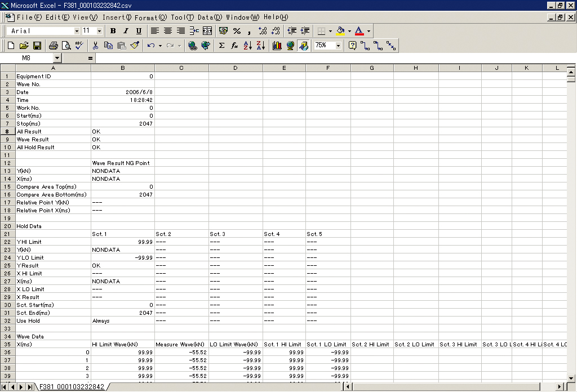The image size is (577, 392).
Task: Toggle italic formatting
Action: [126, 31]
